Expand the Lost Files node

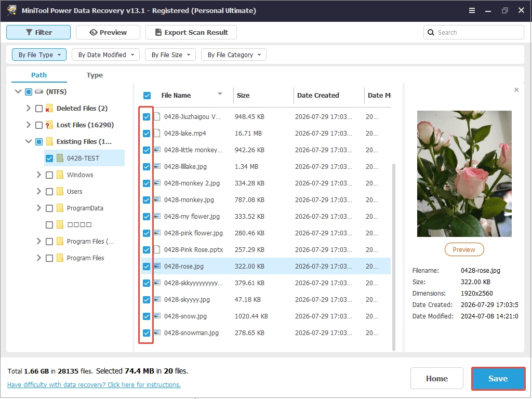(29, 125)
